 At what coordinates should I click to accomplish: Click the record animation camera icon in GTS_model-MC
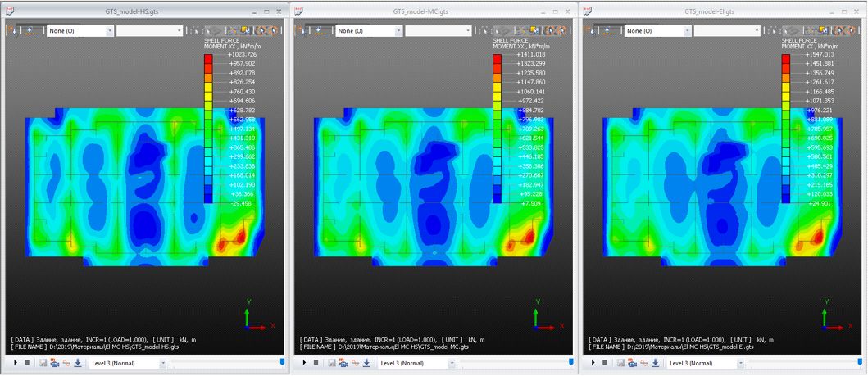tap(343, 363)
